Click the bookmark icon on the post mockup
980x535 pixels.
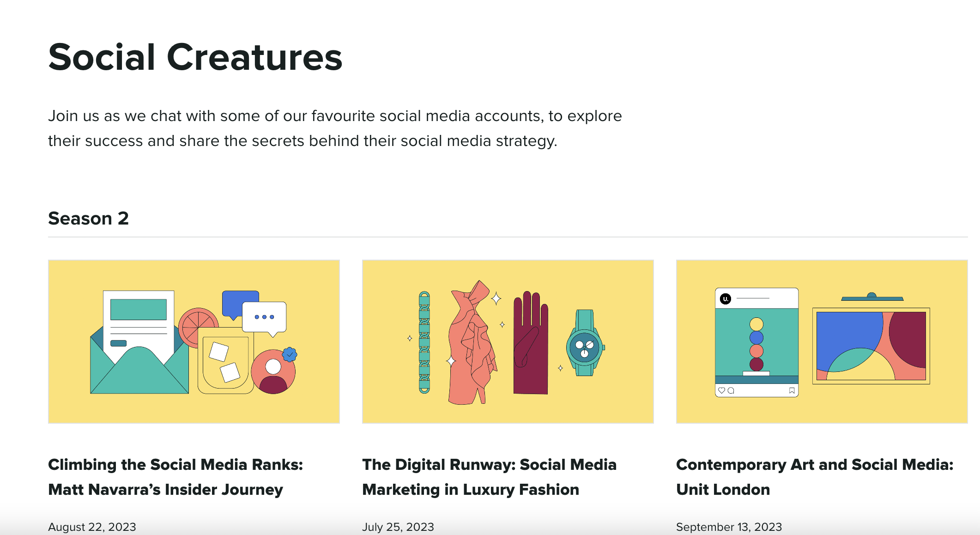792,391
